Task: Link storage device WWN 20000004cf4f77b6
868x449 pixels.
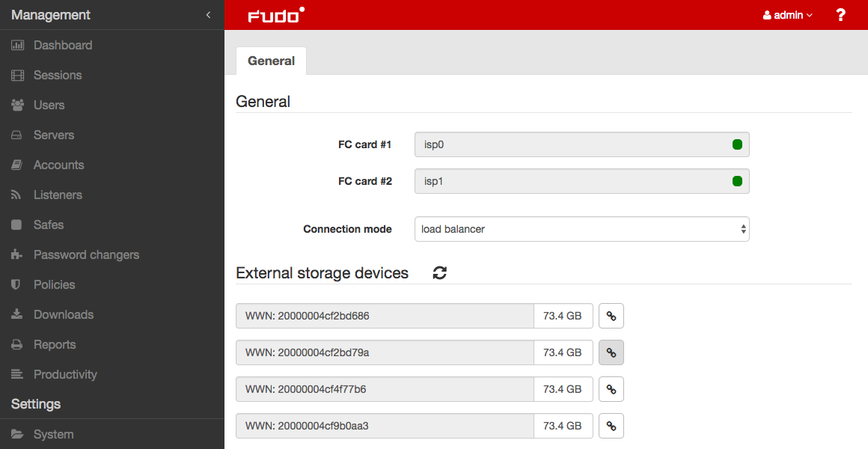Action: click(611, 389)
